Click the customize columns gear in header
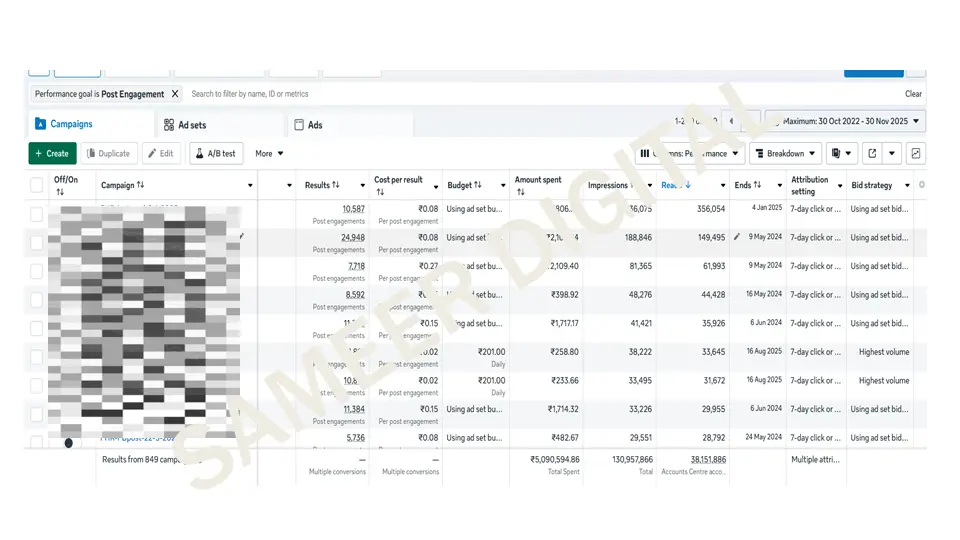Viewport: 960px width, 540px height. point(921,185)
